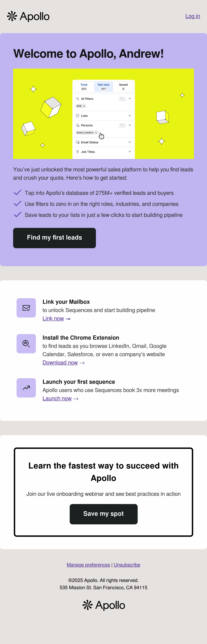Clear the AI Filters count badge

tap(122, 99)
